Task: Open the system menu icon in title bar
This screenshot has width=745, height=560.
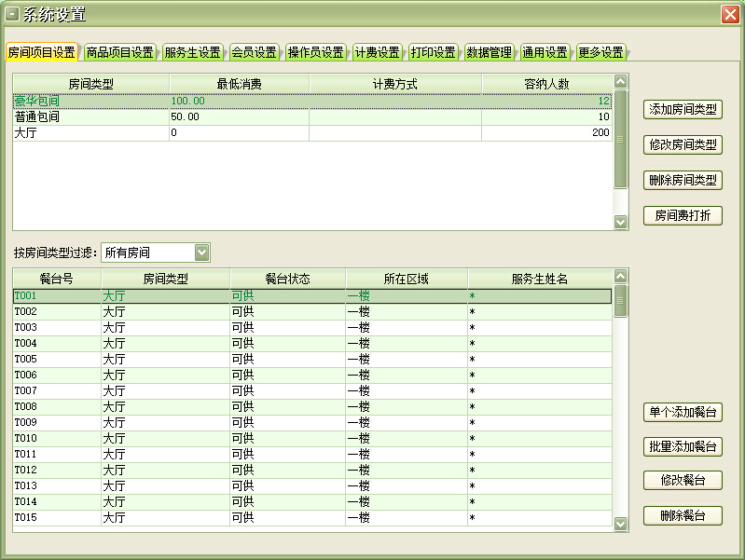Action: point(13,14)
